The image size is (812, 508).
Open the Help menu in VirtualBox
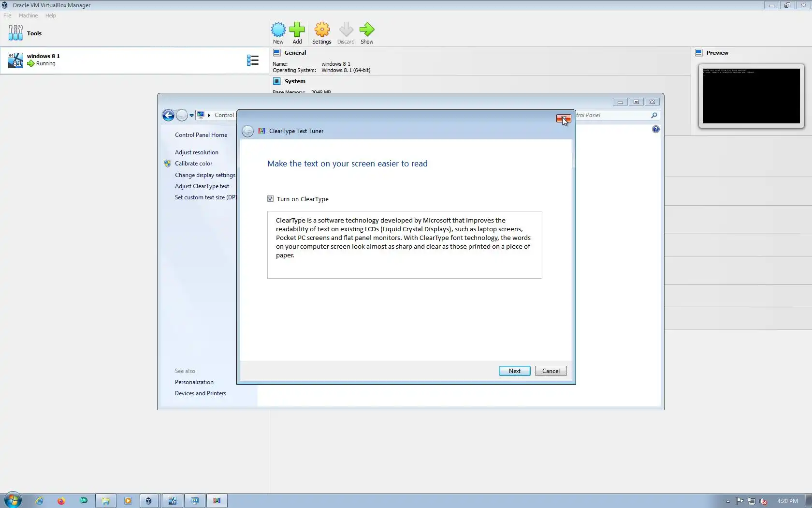(x=50, y=15)
